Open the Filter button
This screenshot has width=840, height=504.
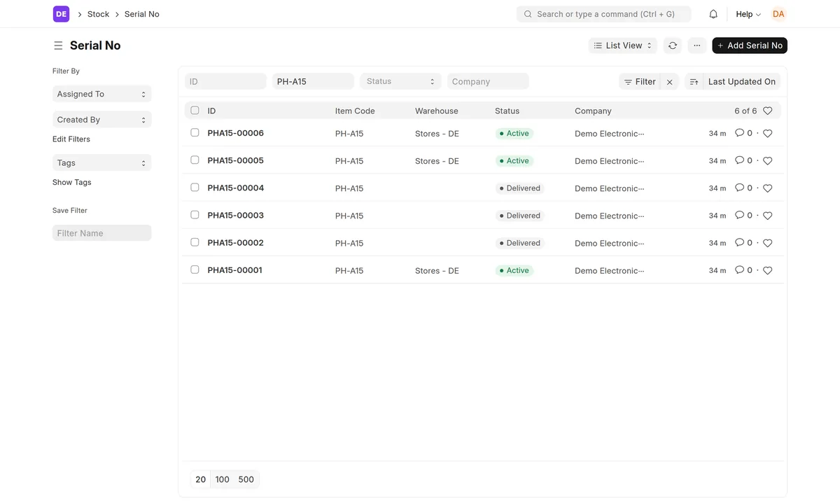point(640,82)
